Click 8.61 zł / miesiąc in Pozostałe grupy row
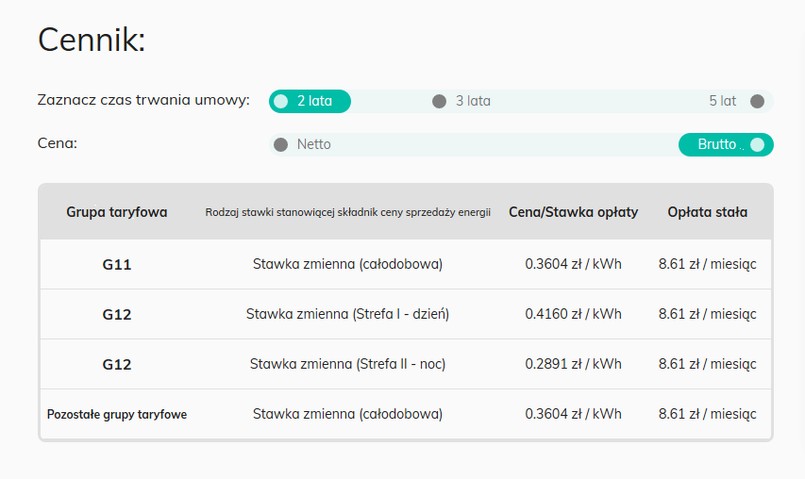The height and width of the screenshot is (479, 805). [x=707, y=414]
